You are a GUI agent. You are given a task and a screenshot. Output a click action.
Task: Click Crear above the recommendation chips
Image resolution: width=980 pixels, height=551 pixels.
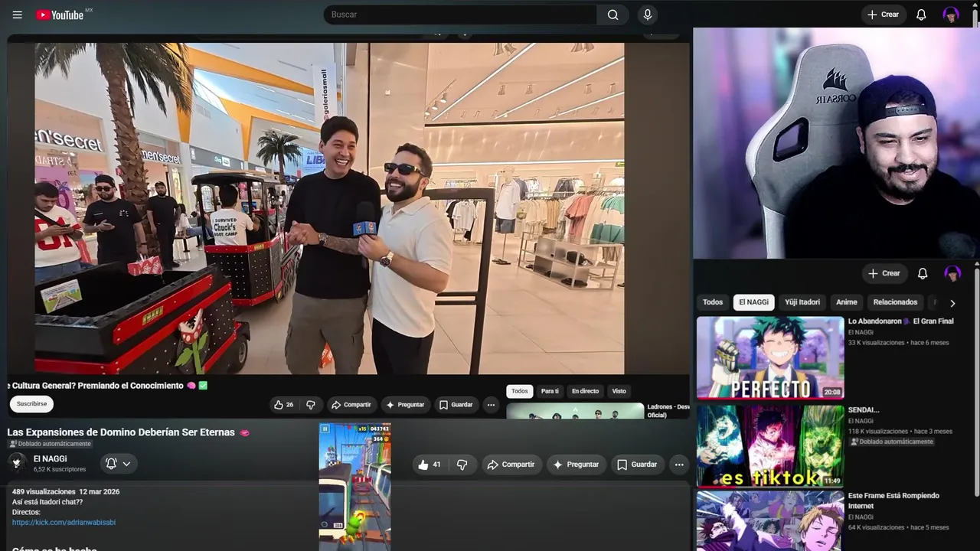point(884,273)
